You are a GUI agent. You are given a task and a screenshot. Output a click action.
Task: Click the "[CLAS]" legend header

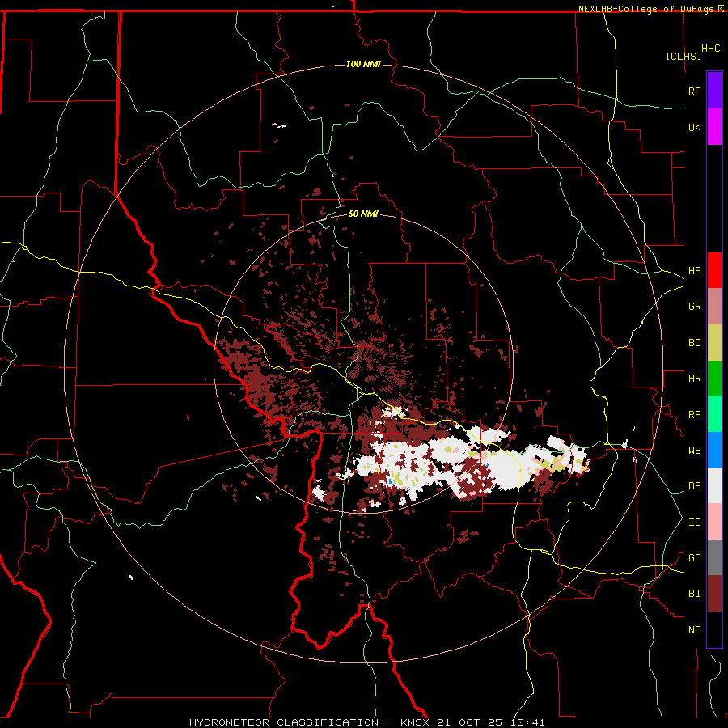coord(684,56)
